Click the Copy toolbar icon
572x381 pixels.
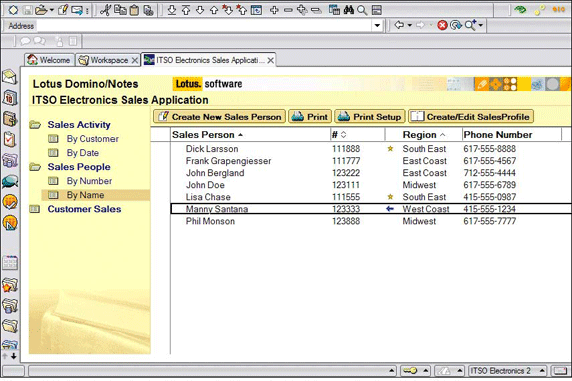tap(120, 10)
